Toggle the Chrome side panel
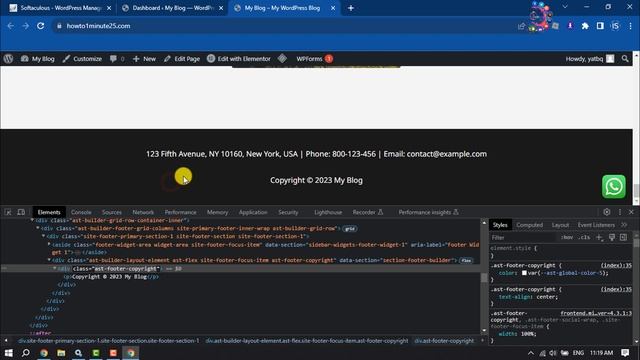Screen dimensions: 640x360 coord(600,26)
